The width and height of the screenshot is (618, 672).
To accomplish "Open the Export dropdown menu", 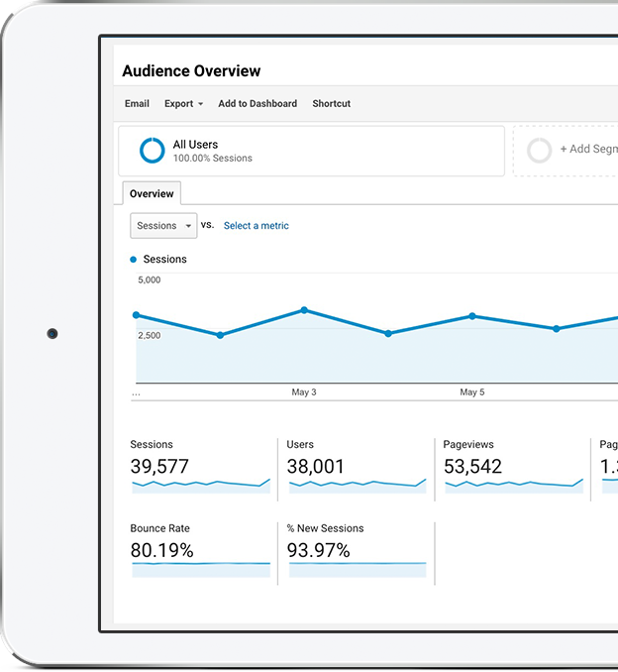I will (x=184, y=104).
